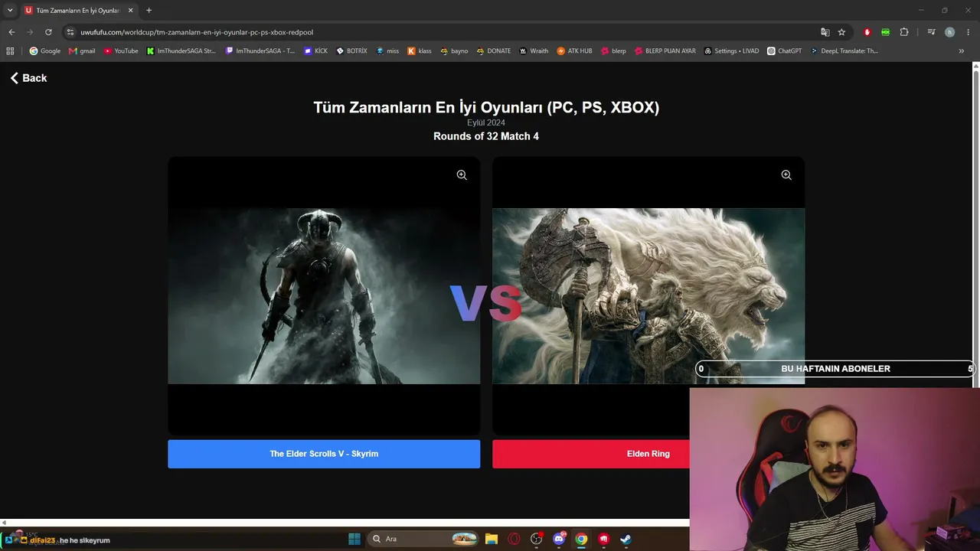Select the Elden Ring lion artwork
Viewport: 980px width, 551px height.
pos(648,296)
